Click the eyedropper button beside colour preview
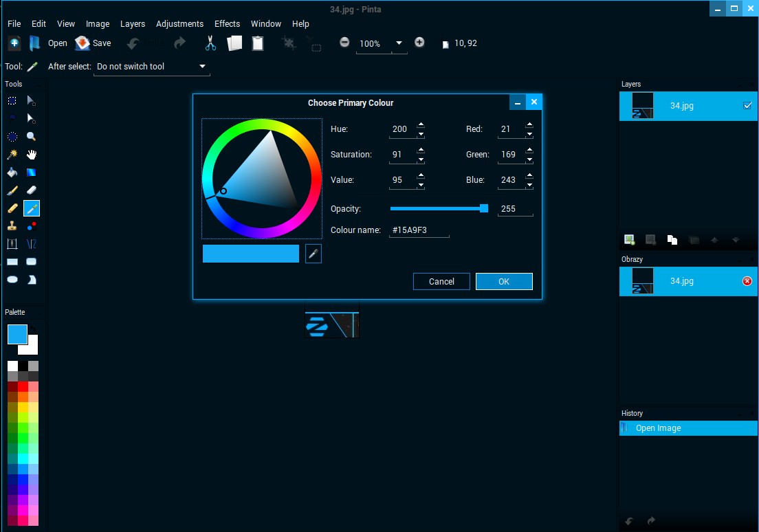759x532 pixels. pyautogui.click(x=313, y=254)
